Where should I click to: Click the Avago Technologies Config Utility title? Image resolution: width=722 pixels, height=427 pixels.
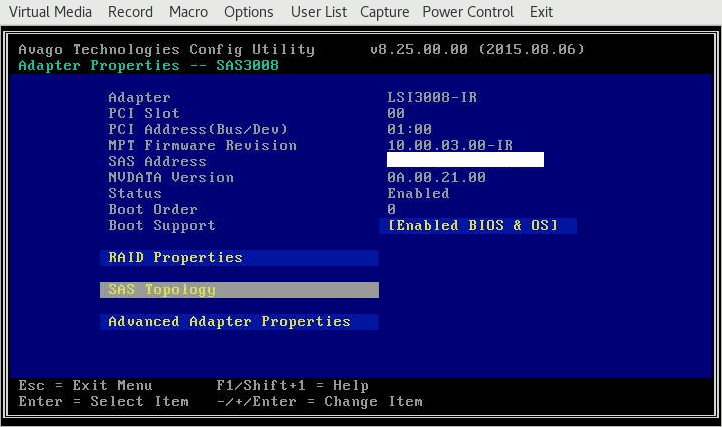point(167,50)
